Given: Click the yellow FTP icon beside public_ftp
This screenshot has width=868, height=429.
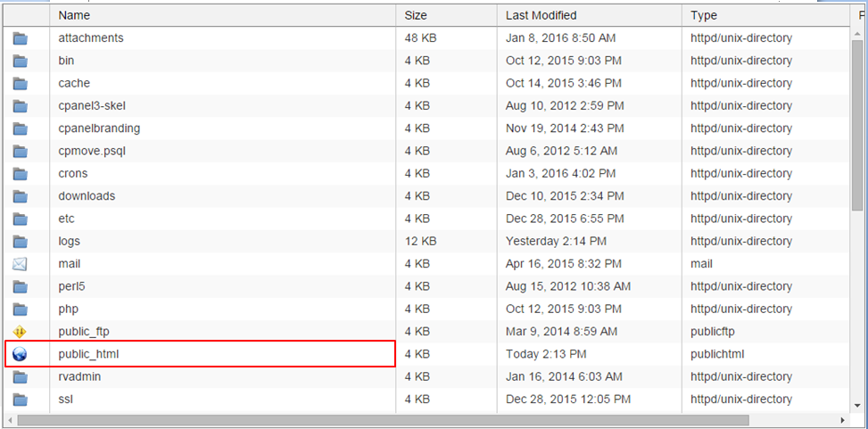Looking at the screenshot, I should (21, 332).
